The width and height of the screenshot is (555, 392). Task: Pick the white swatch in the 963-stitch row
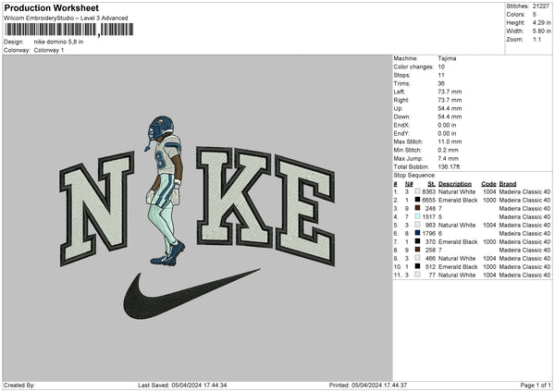coord(417,225)
